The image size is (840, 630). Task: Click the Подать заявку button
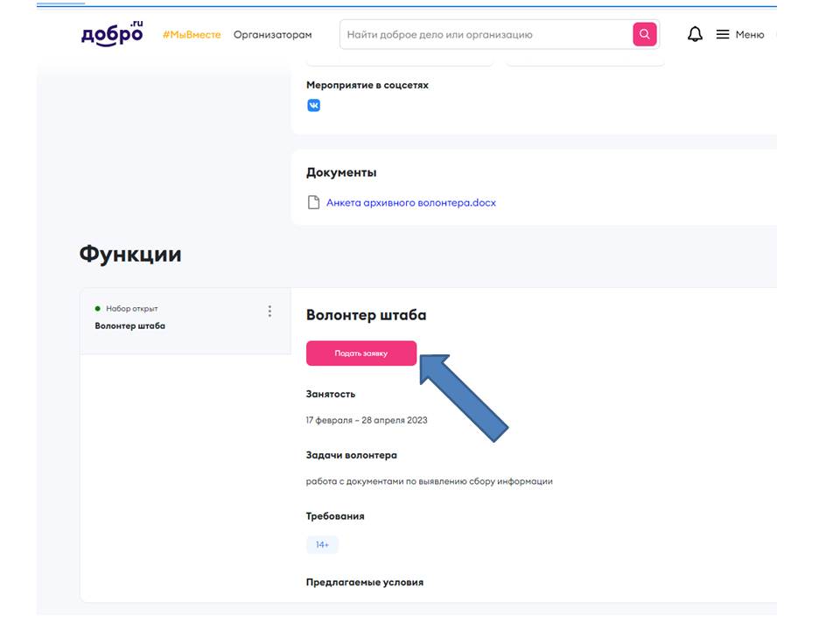[x=361, y=353]
